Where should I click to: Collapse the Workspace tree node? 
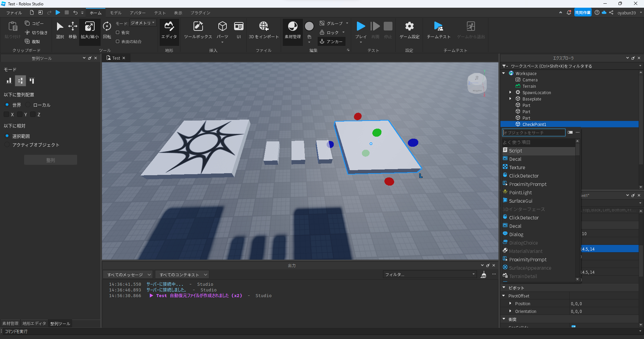pyautogui.click(x=504, y=73)
